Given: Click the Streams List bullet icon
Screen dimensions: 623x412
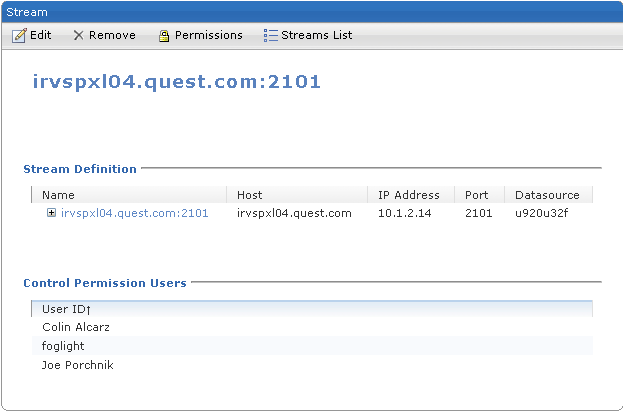Looking at the screenshot, I should 270,35.
